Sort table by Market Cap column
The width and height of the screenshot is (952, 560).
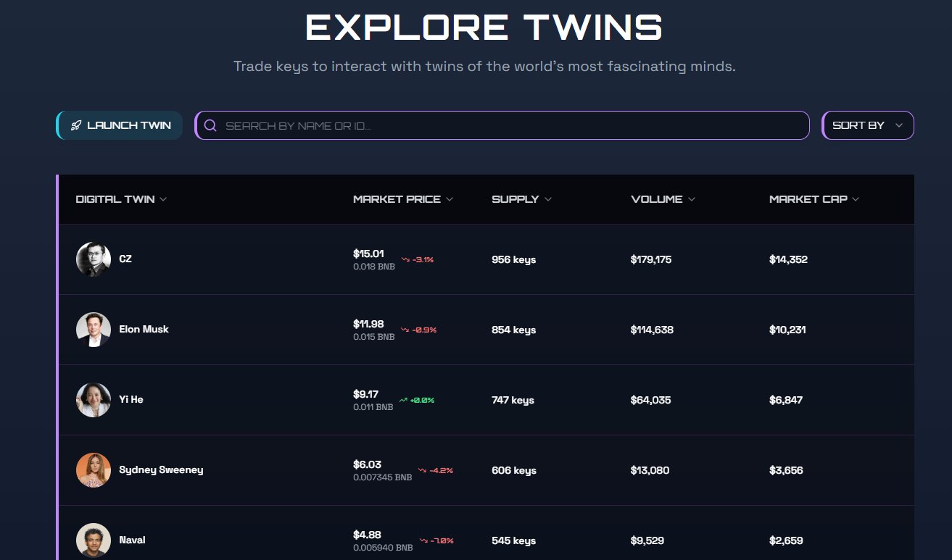click(814, 199)
